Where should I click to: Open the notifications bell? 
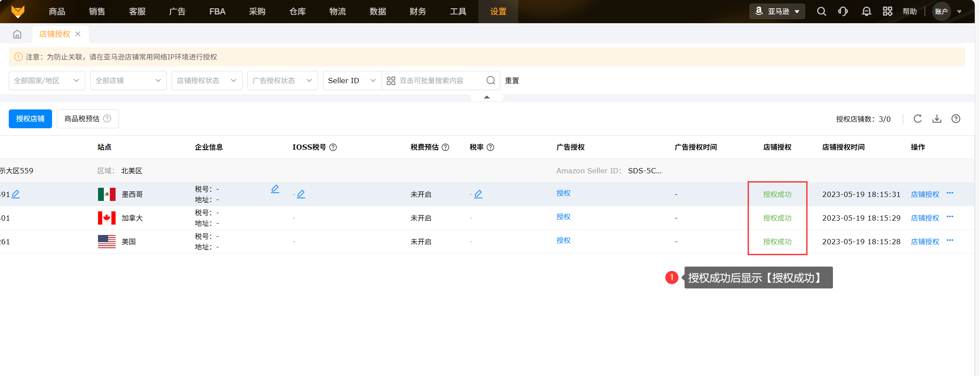click(x=866, y=11)
